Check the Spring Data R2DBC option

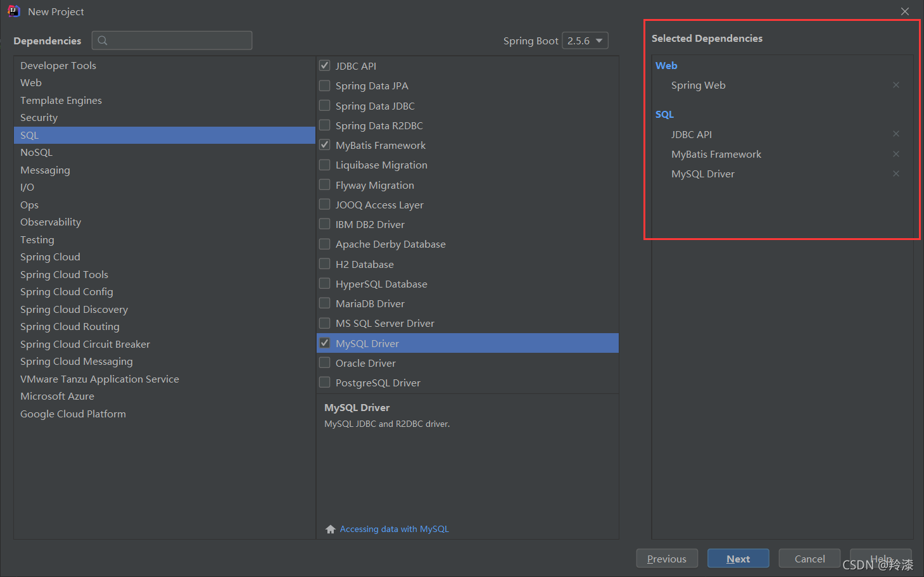point(325,125)
